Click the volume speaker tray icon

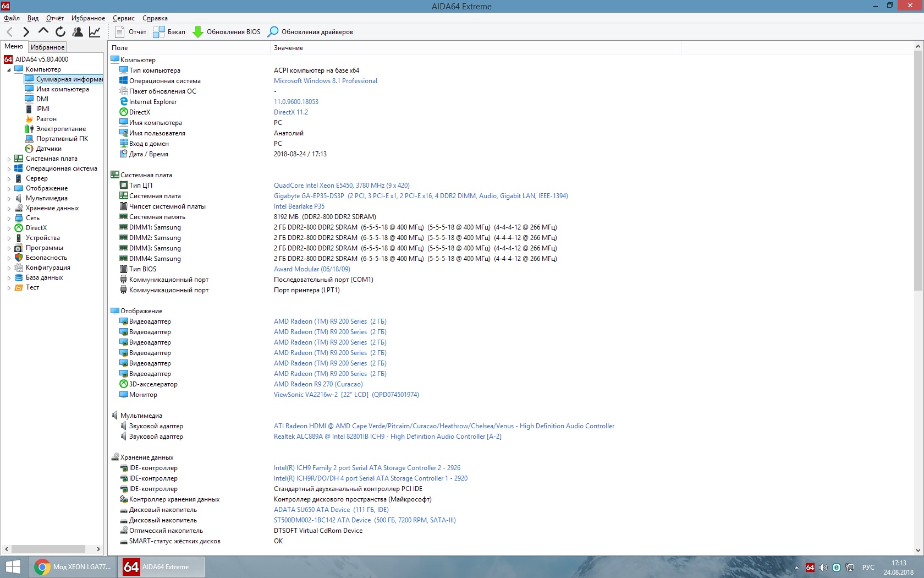click(x=823, y=568)
